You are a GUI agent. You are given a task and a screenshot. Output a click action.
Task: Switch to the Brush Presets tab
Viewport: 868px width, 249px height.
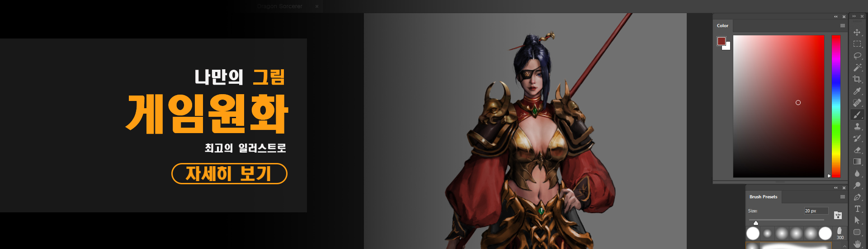pos(763,197)
